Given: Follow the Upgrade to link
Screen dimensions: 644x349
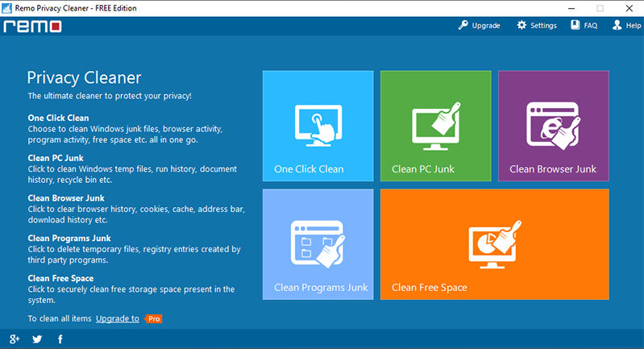Looking at the screenshot, I should click(x=118, y=318).
